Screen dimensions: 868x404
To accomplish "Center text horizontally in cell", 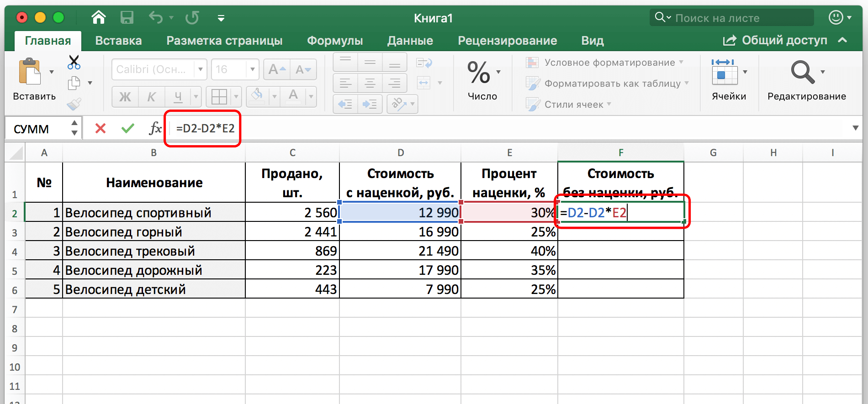I will (370, 83).
